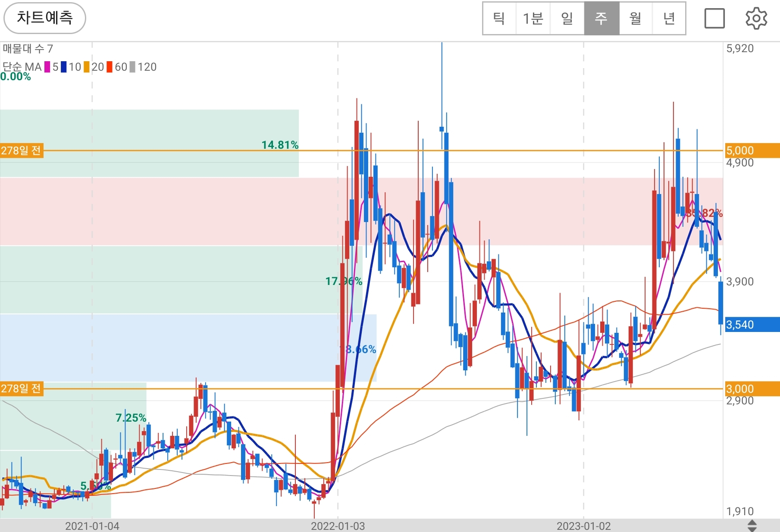Tap the 3,900 price axis label
Image resolution: width=780 pixels, height=532 pixels.
click(740, 282)
